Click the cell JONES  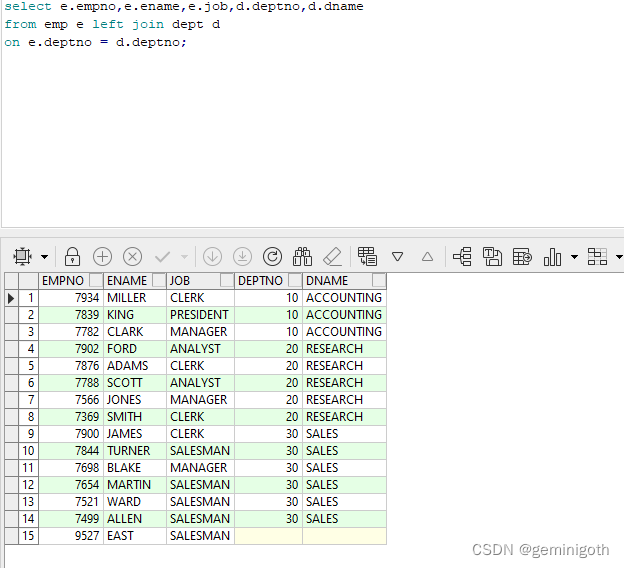[x=135, y=400]
